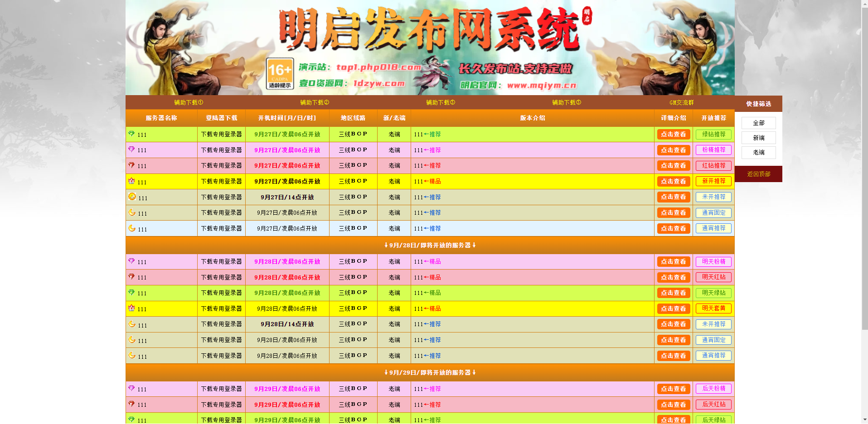Click the 服务器名称 column header
Screen dimensions: 868x424
click(161, 118)
